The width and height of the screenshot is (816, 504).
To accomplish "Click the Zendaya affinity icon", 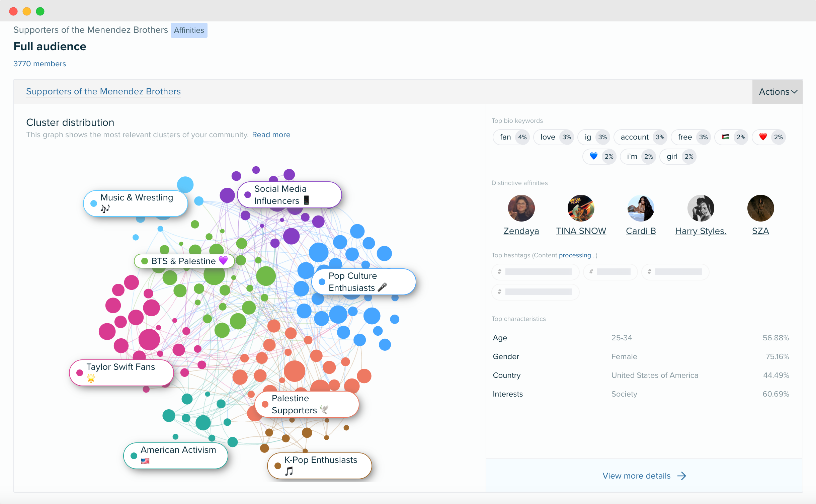I will tap(520, 208).
